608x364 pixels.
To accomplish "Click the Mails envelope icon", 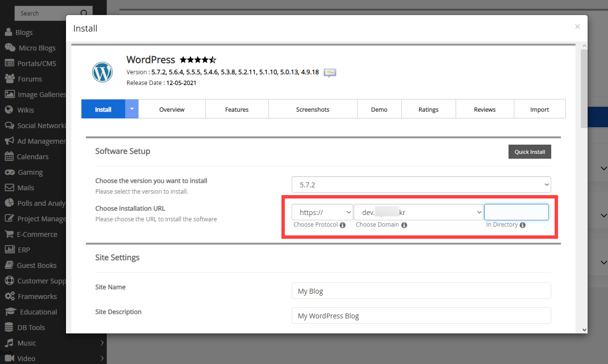I will pyautogui.click(x=9, y=187).
